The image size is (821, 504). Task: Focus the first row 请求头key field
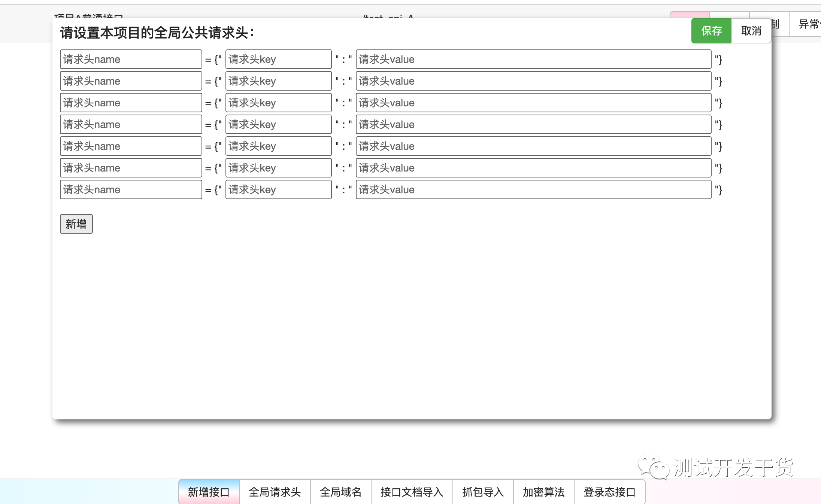pos(279,59)
